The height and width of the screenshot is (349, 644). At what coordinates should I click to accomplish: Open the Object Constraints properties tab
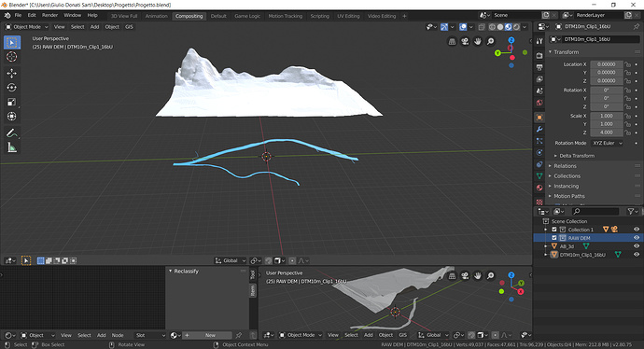pos(539,164)
